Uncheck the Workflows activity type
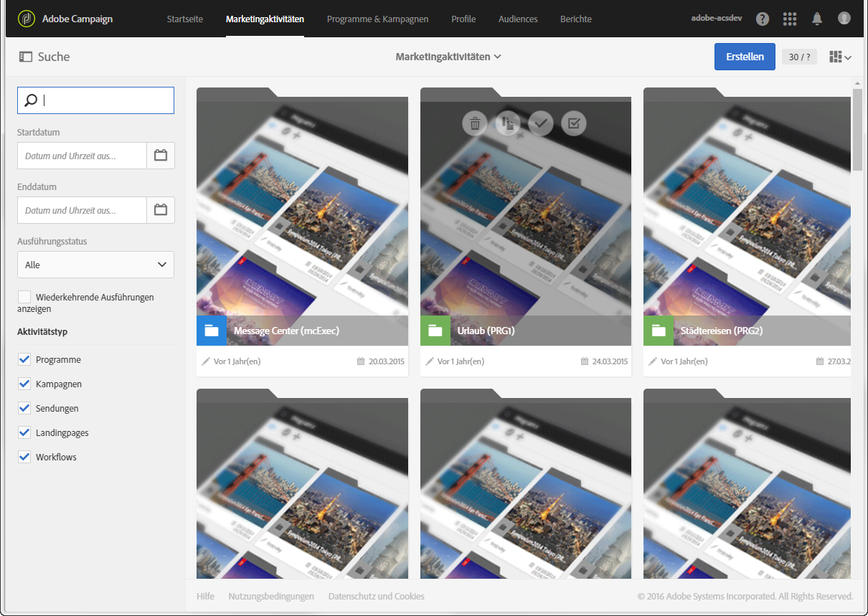This screenshot has height=616, width=868. click(x=24, y=458)
